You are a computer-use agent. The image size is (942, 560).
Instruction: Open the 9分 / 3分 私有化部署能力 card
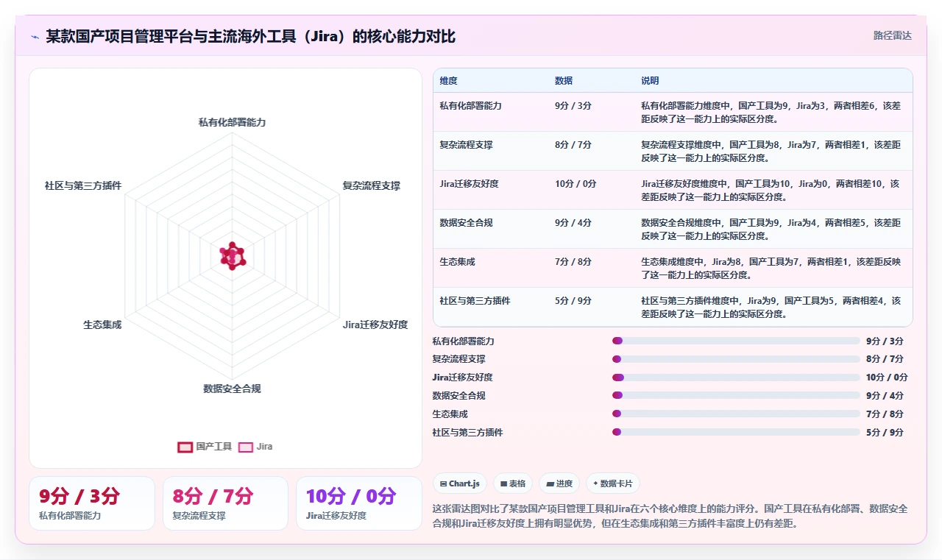coord(92,503)
